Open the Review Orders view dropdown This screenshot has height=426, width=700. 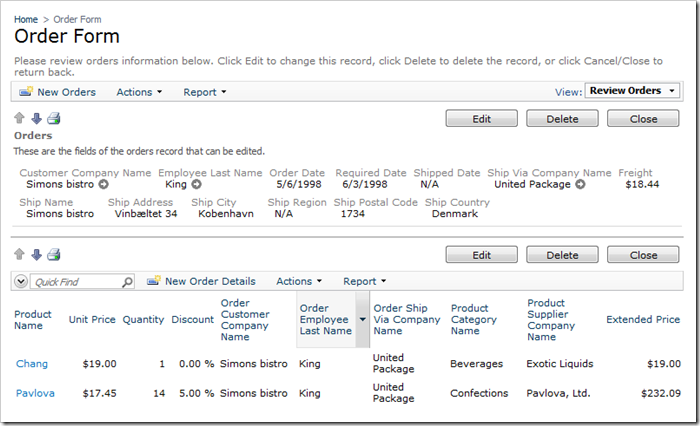(x=632, y=91)
